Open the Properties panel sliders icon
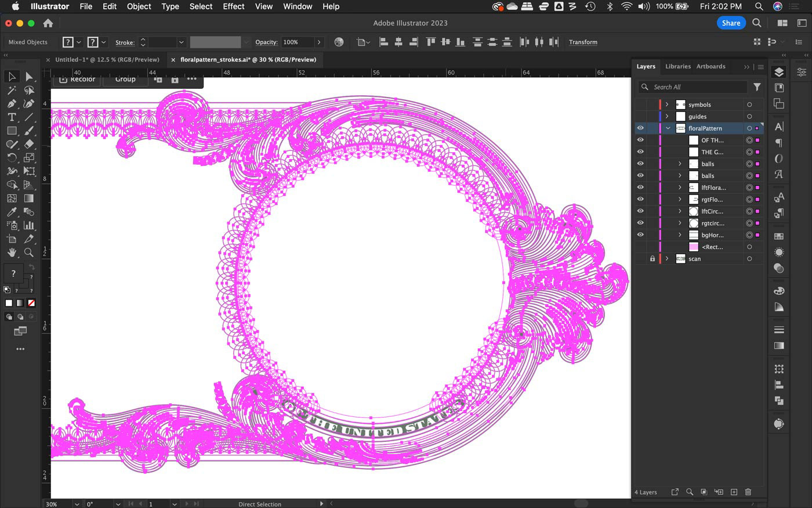The image size is (812, 508). 801,72
